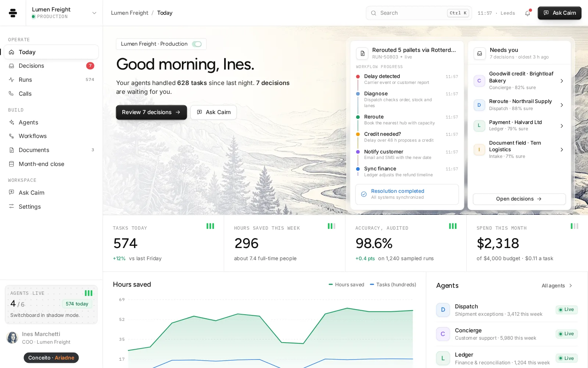This screenshot has height=368, width=588.
Task: Toggle the Hours saved chart legend
Action: (x=346, y=284)
